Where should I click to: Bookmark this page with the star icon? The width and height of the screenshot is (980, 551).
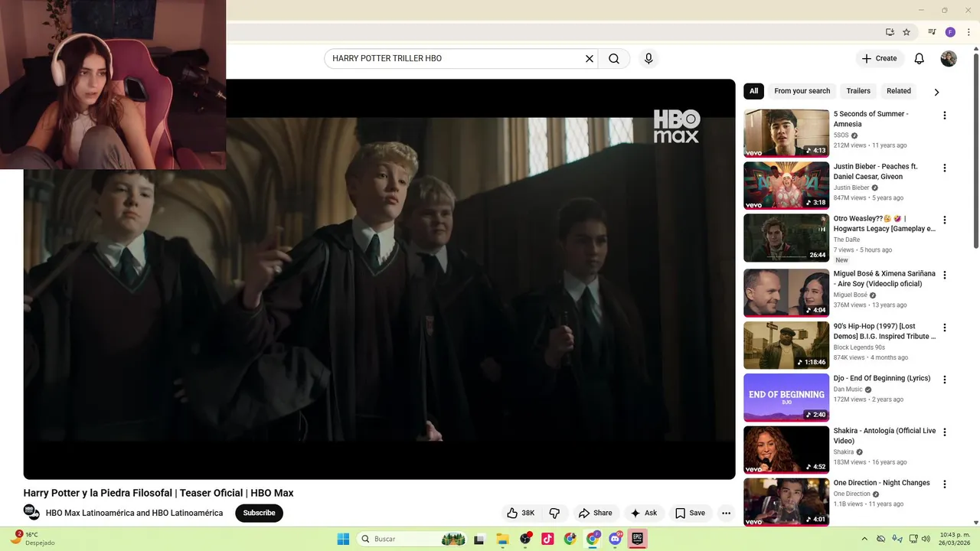tap(906, 32)
